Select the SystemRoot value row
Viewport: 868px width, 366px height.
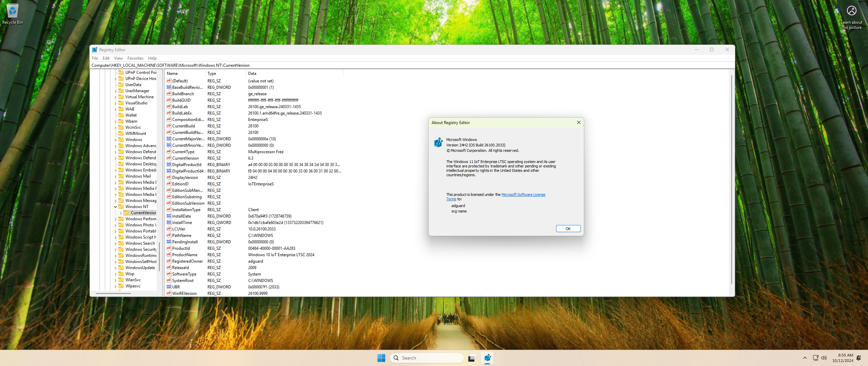point(254,280)
